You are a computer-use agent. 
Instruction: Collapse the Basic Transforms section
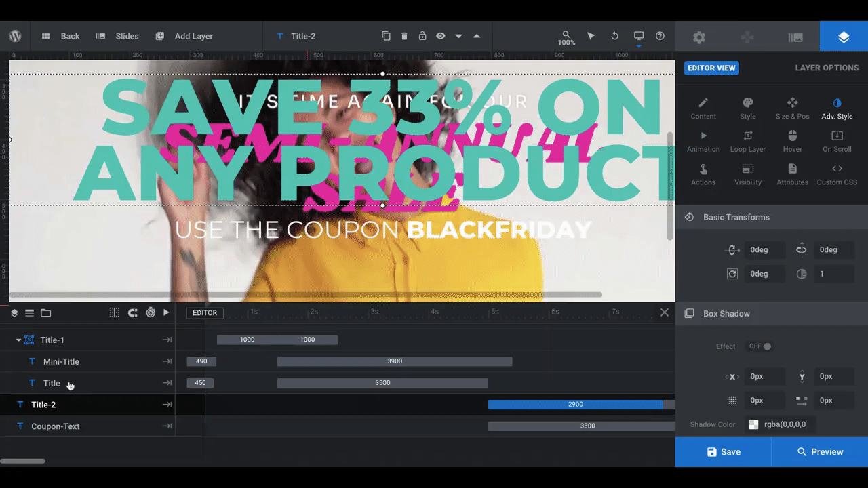tap(772, 217)
